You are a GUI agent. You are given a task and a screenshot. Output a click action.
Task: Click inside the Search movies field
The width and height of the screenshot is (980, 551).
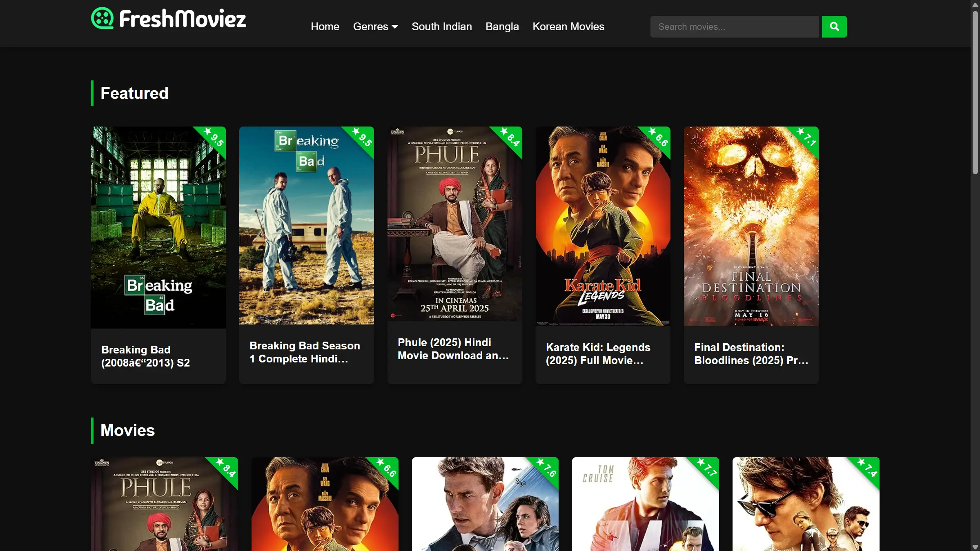[734, 27]
